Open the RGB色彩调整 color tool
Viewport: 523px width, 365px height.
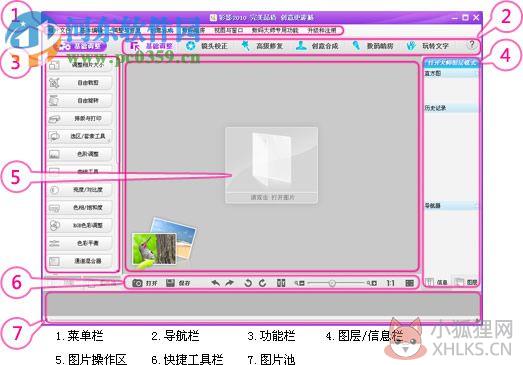coord(80,226)
